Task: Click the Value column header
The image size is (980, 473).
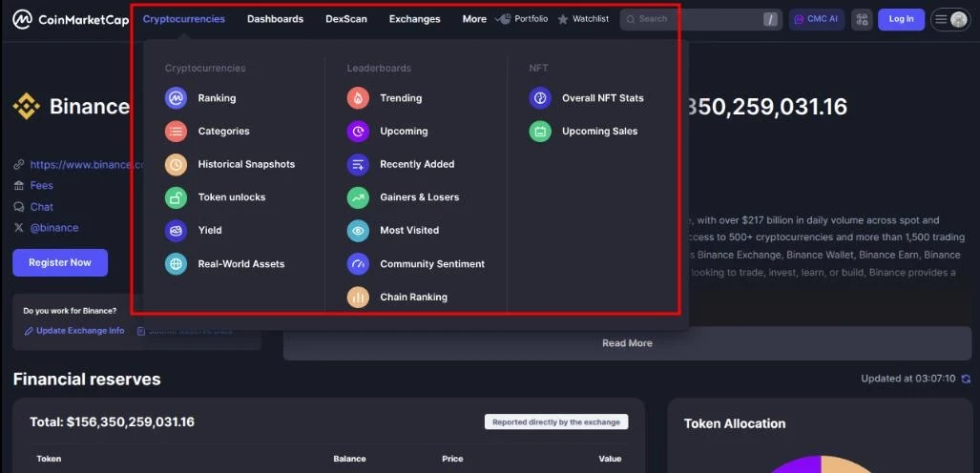Action: click(610, 459)
